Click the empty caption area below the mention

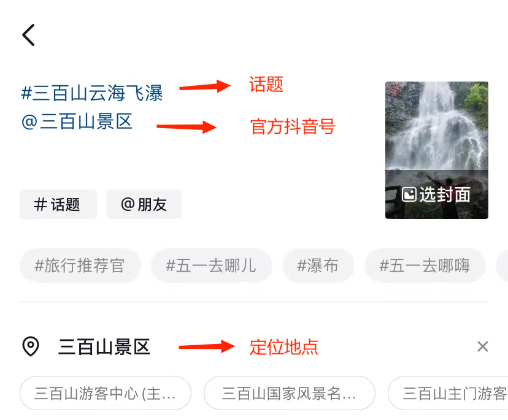pos(194,159)
